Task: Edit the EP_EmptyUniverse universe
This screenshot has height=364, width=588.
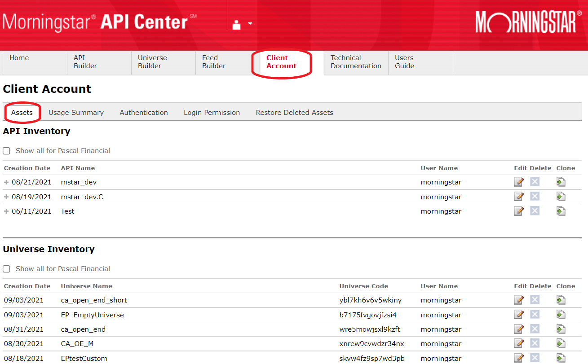Action: 519,315
